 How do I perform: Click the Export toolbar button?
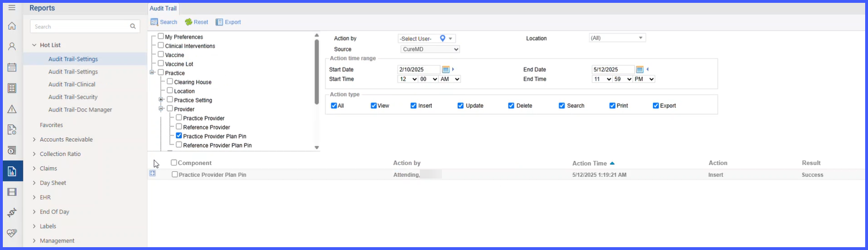pyautogui.click(x=228, y=22)
